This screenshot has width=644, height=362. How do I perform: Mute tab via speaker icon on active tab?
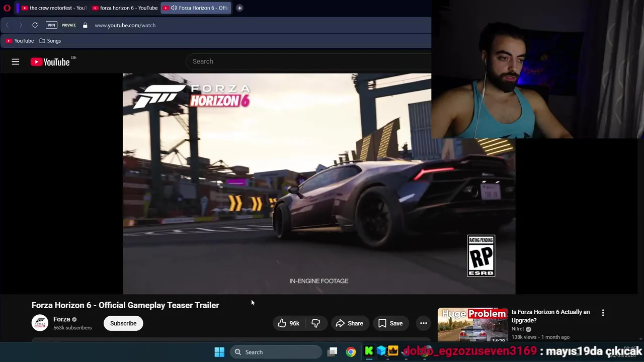[174, 8]
